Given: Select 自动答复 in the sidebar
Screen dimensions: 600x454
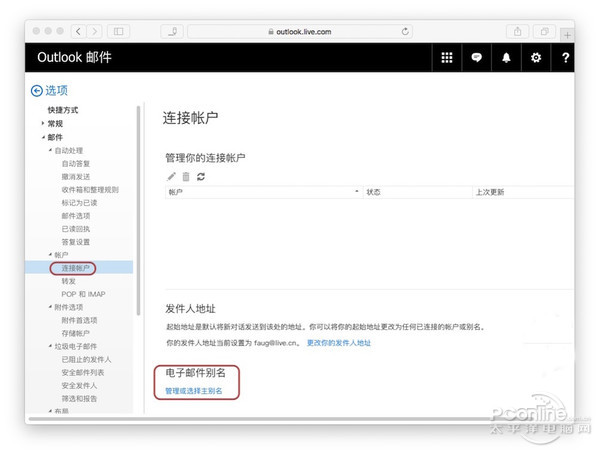Looking at the screenshot, I should click(76, 163).
